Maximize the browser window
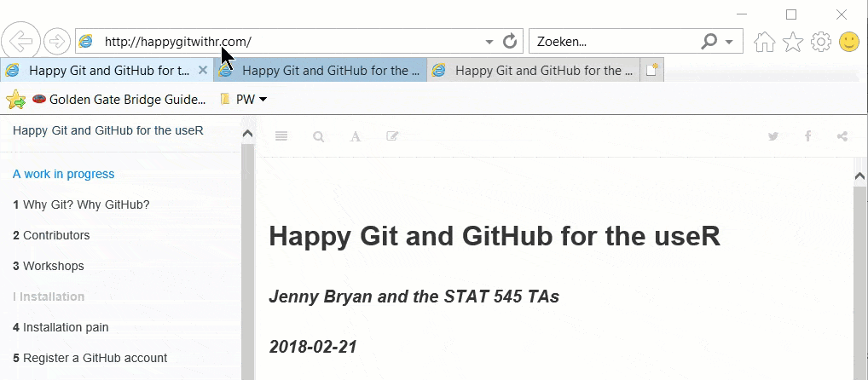Image resolution: width=868 pixels, height=380 pixels. tap(791, 14)
